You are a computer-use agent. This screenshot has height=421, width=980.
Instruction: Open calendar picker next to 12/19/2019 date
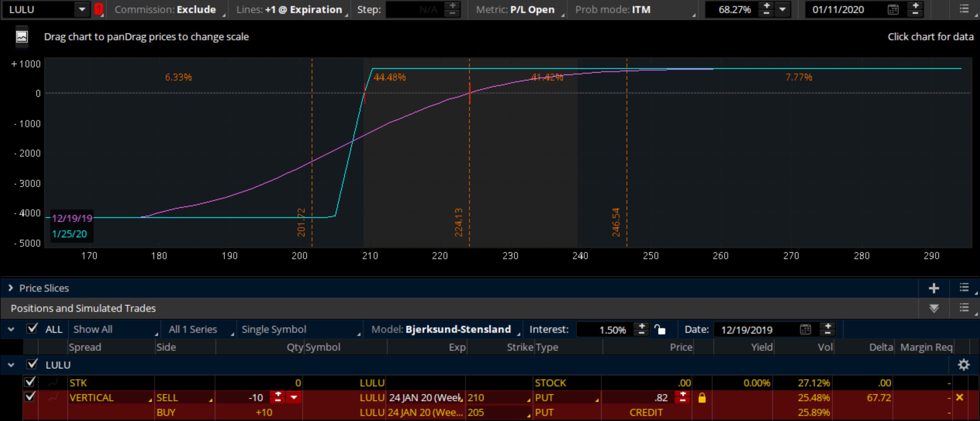coord(805,329)
